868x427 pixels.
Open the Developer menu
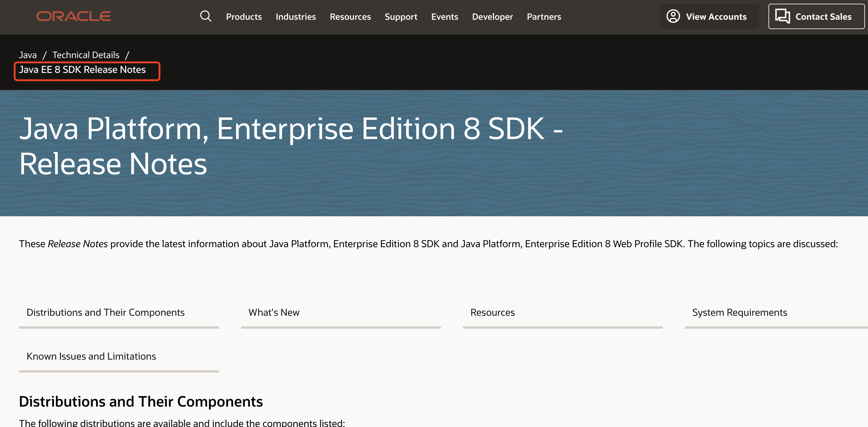[x=492, y=16]
